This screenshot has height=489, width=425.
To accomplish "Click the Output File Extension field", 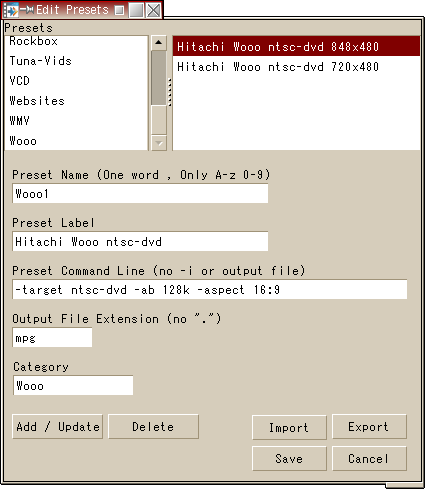I will (52, 338).
